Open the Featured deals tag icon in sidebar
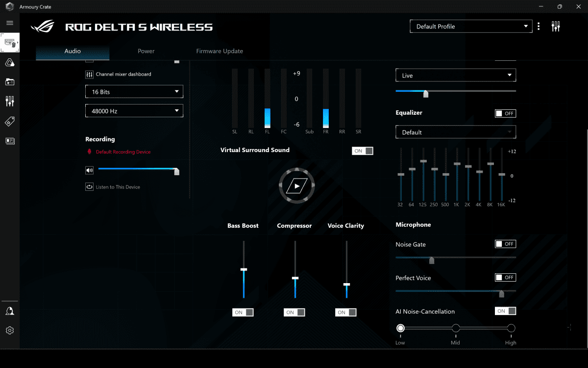Screen dimensions: 588x368 (x=10, y=121)
